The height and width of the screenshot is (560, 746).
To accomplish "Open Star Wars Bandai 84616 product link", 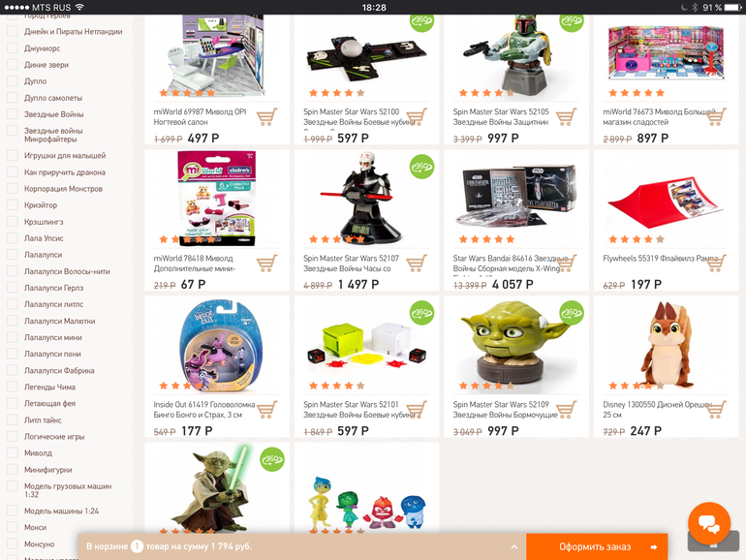I will pos(509,264).
